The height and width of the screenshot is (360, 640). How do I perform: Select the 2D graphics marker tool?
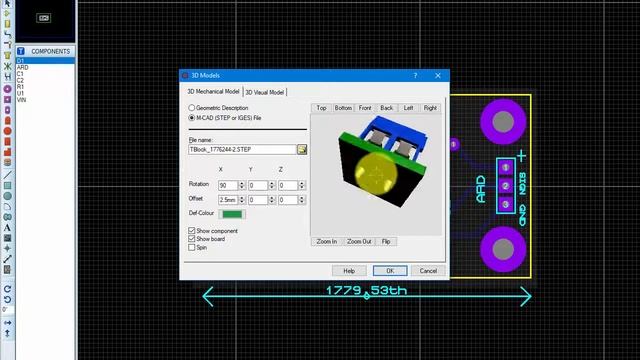[x=7, y=249]
